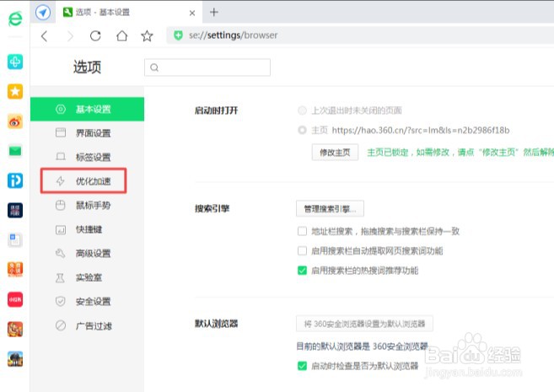Open the green mail sidebar icon
This screenshot has height=392, width=554.
[15, 151]
